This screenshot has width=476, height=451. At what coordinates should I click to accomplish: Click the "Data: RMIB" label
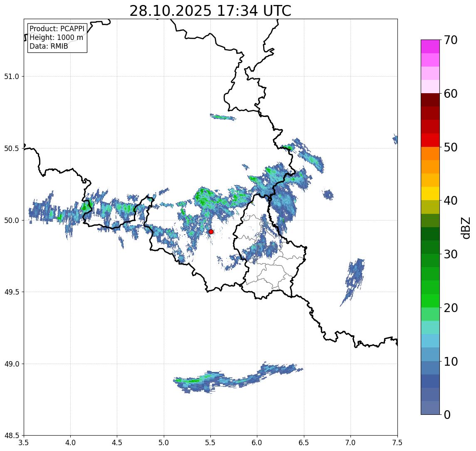(x=49, y=46)
